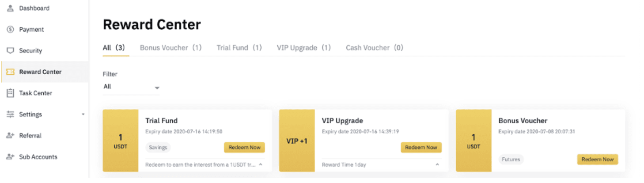Click the Settings sliders icon
644x183 pixels.
pos(11,114)
